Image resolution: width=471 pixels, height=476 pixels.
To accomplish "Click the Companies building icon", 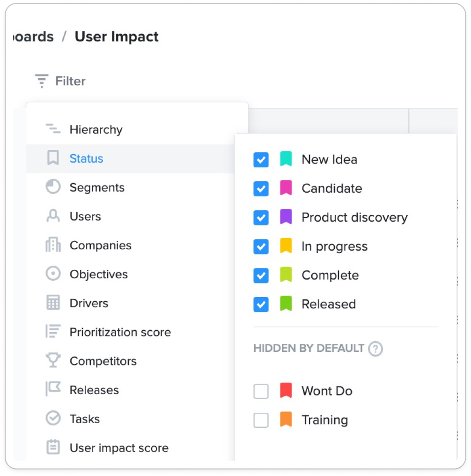I will pos(53,245).
